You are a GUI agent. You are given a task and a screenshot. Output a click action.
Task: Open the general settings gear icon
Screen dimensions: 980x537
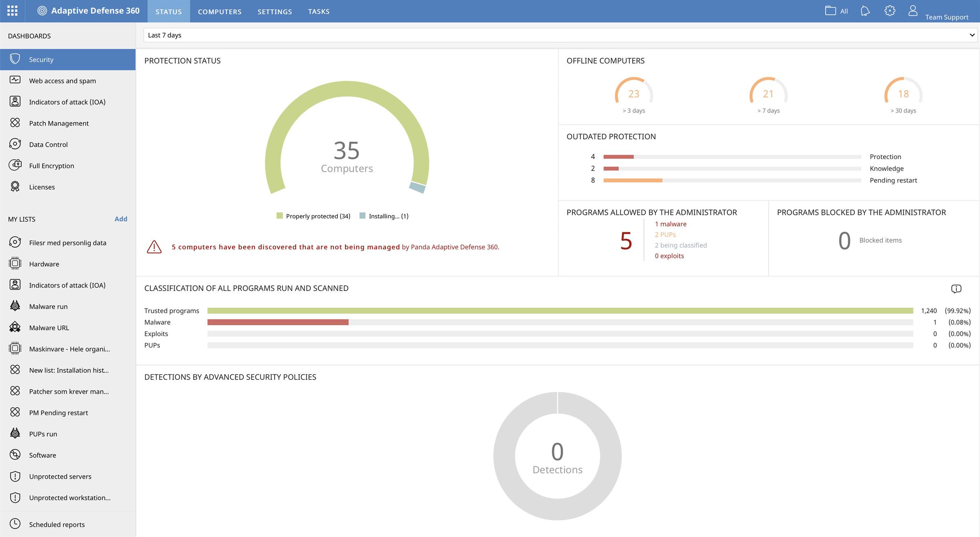click(x=890, y=11)
